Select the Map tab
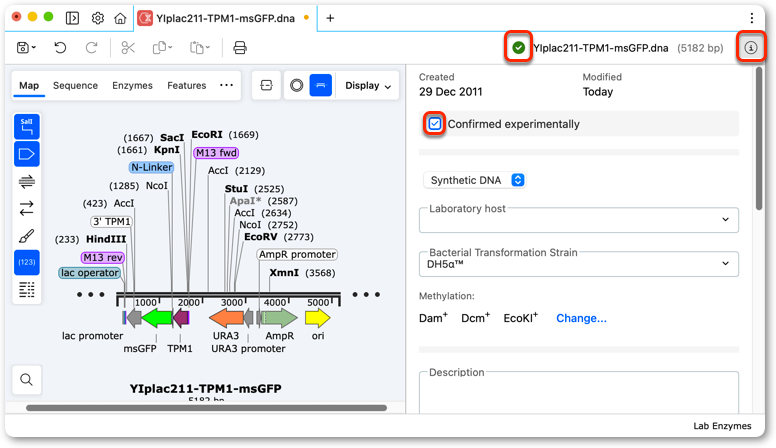 tap(29, 86)
